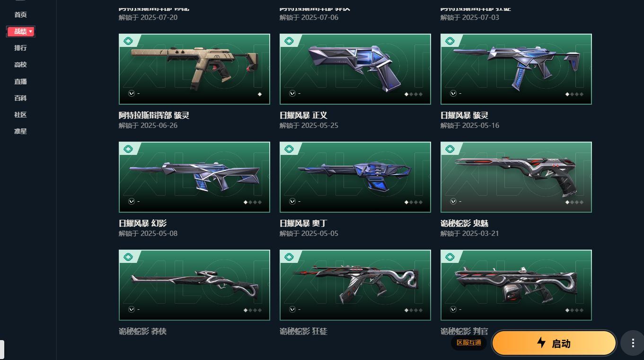Click the tier badge icon on 诡秘蛇影 判官 card
Screen dimensions: 644x360
point(450,257)
